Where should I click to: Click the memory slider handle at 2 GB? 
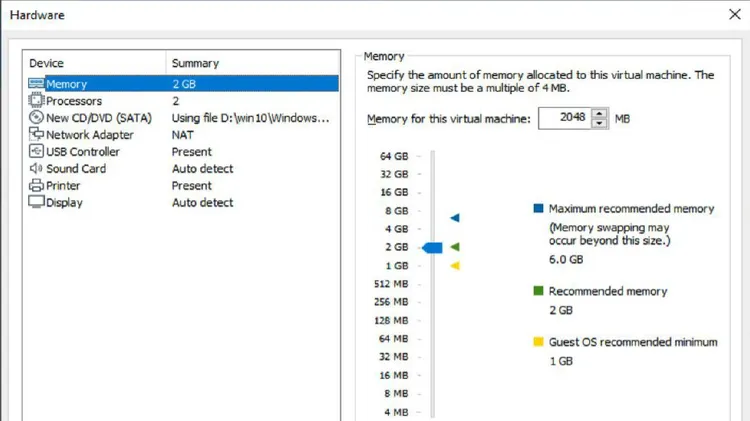(x=432, y=247)
